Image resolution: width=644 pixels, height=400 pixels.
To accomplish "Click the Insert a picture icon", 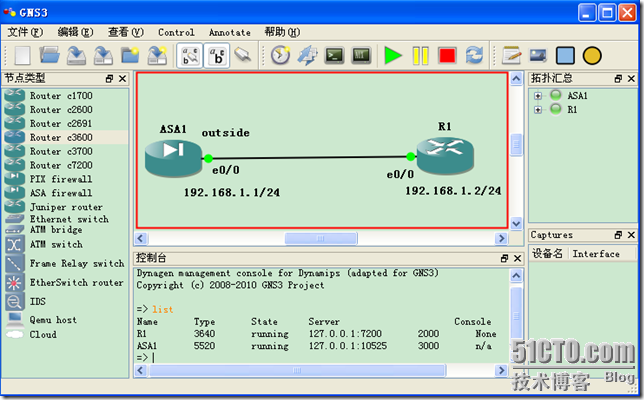I will pos(538,55).
